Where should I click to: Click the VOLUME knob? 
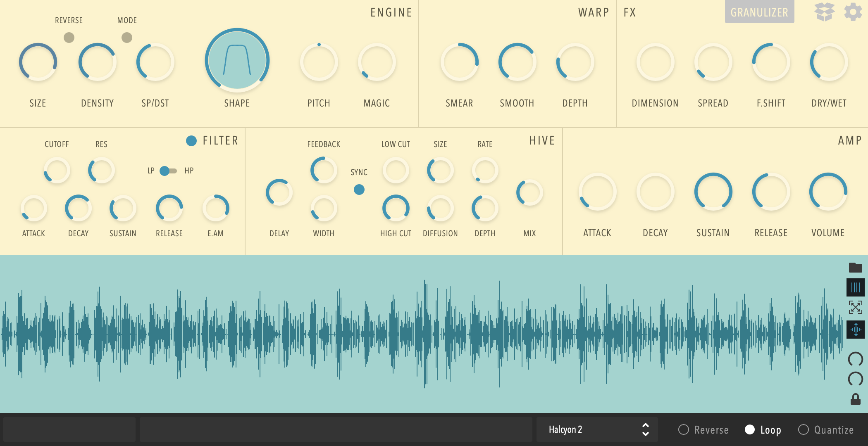[x=828, y=192]
